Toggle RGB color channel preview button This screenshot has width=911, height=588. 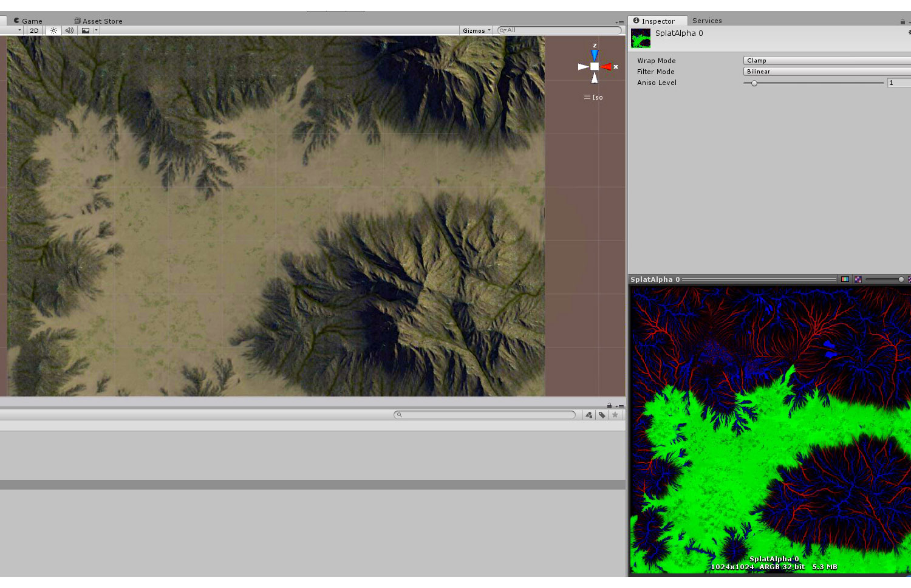pos(845,279)
